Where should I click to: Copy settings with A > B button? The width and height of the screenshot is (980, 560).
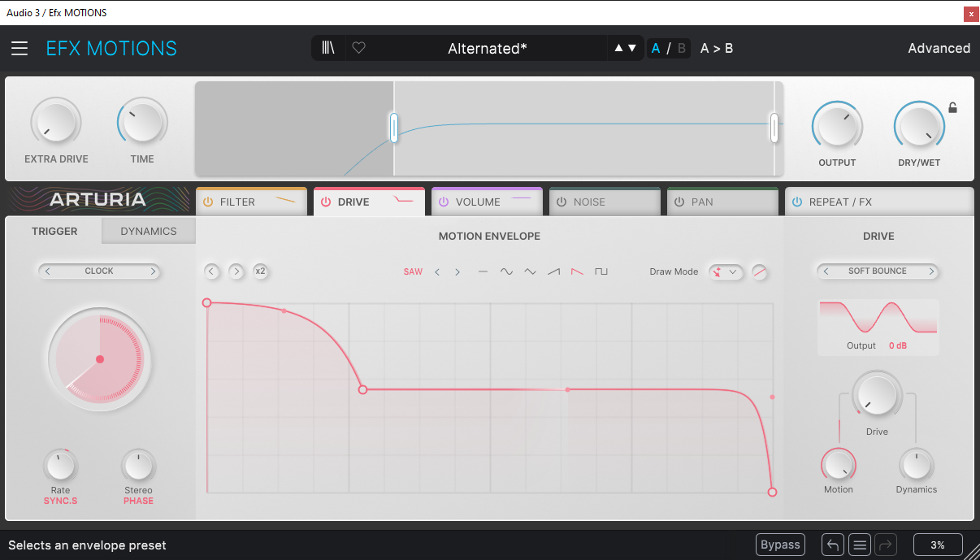[x=717, y=48]
